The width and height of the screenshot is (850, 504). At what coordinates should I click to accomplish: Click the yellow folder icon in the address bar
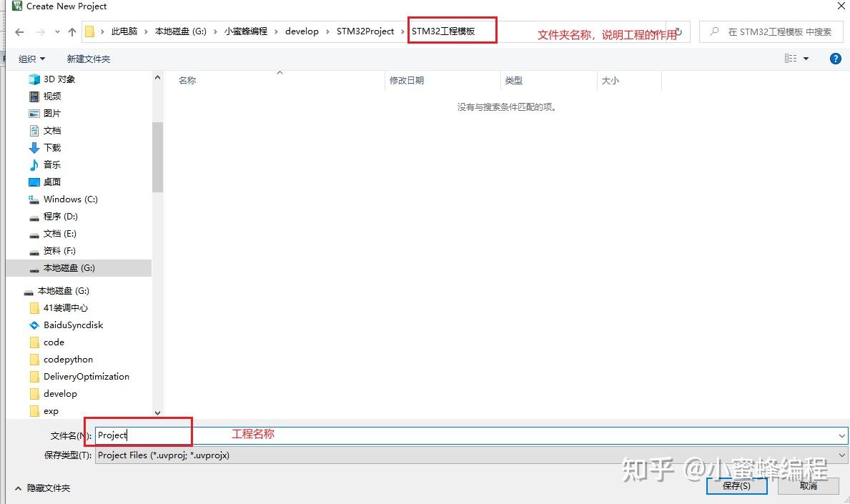pyautogui.click(x=90, y=31)
